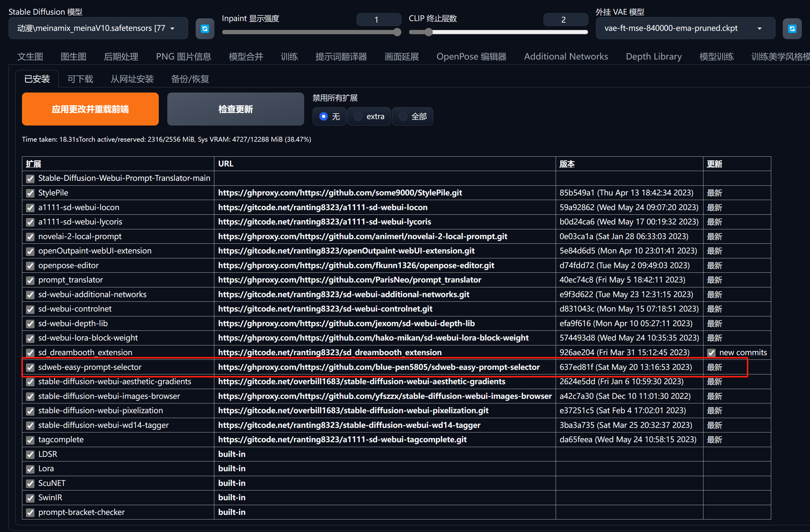Open the 画面延展 tab
This screenshot has height=532, width=810.
(401, 56)
